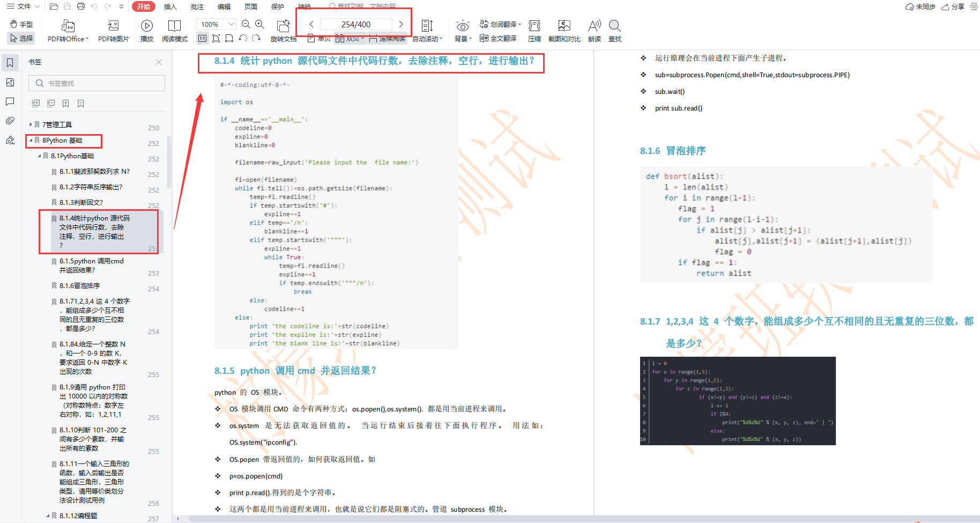Screen dimensions: 980x523
Task: Close the 书签 bookmarks panel
Action: click(x=159, y=62)
